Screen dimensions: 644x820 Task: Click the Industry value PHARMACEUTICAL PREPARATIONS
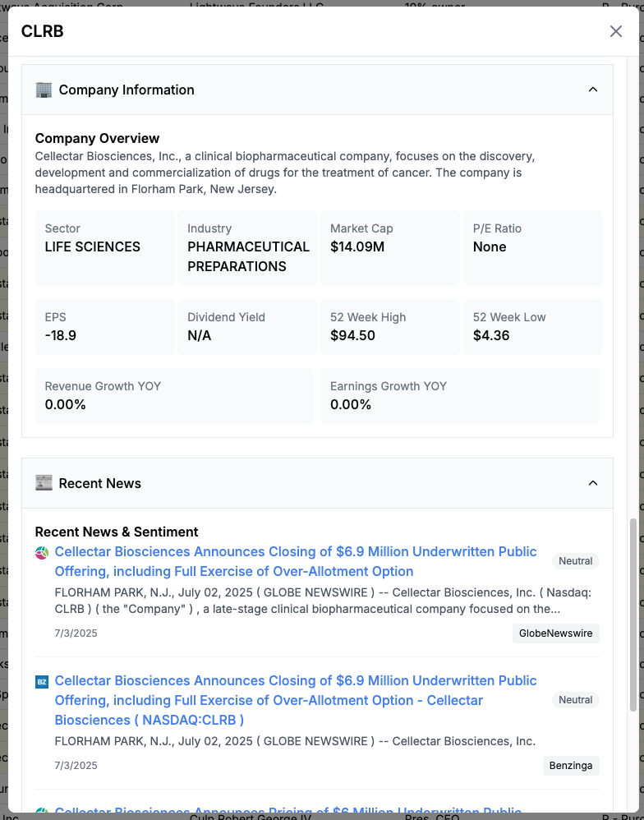[x=248, y=256]
